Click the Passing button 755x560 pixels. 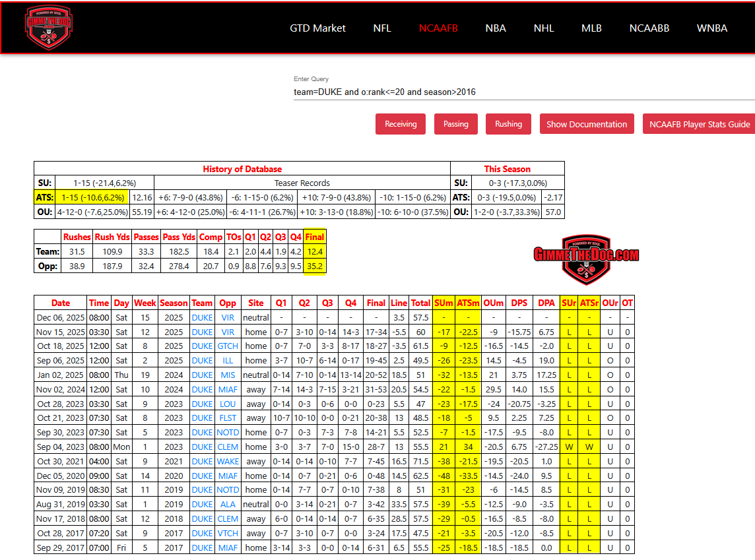(x=455, y=124)
